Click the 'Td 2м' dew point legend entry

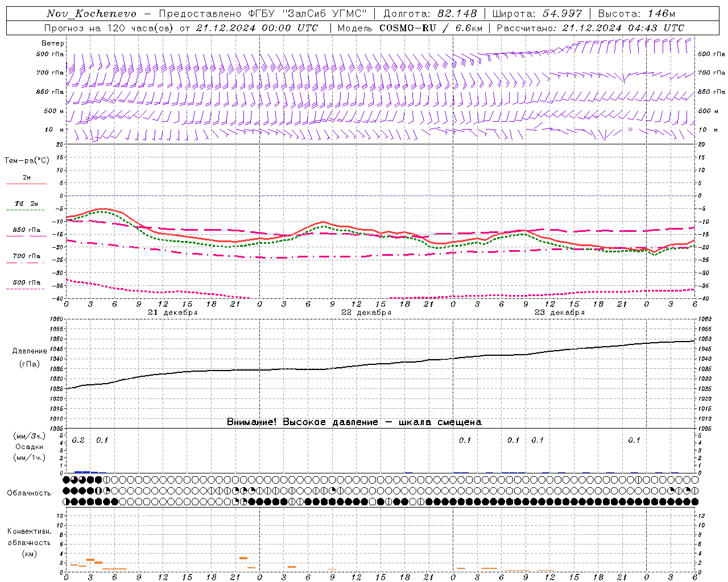click(x=26, y=203)
